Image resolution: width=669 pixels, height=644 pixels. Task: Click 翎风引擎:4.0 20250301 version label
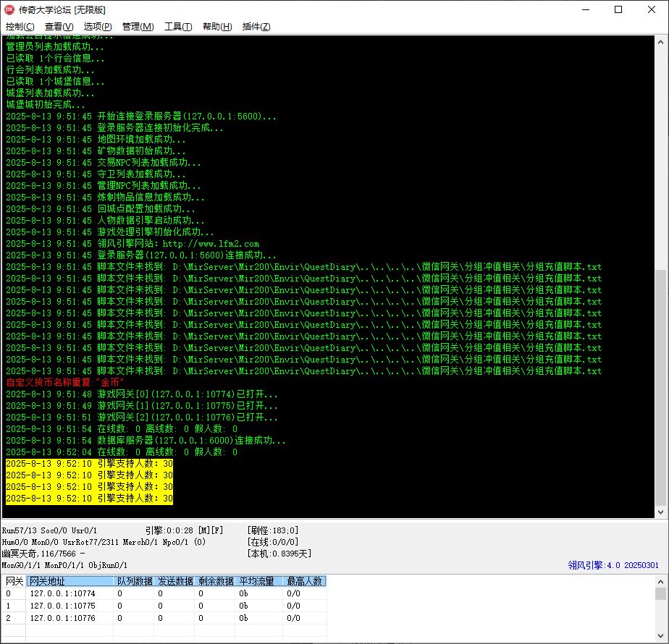point(613,565)
